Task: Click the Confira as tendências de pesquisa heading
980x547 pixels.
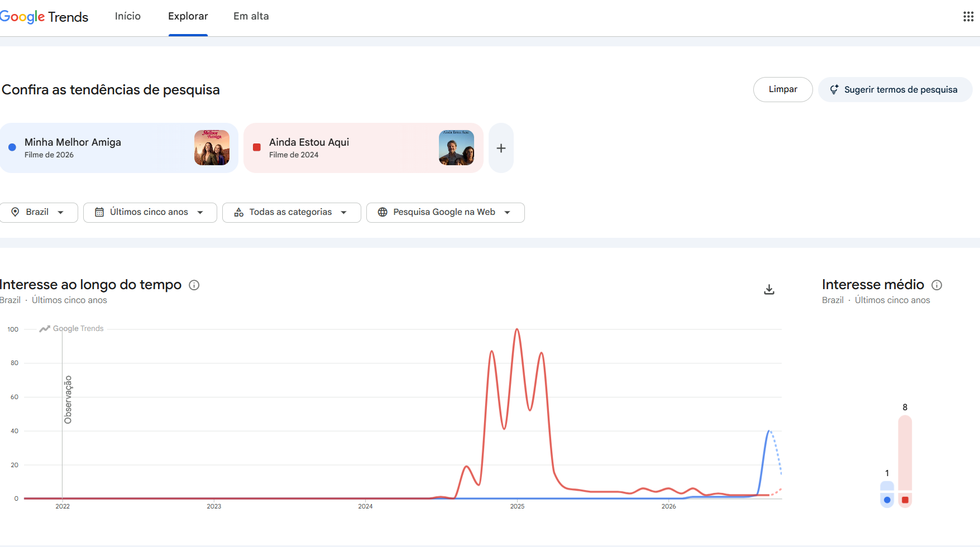Action: 111,90
